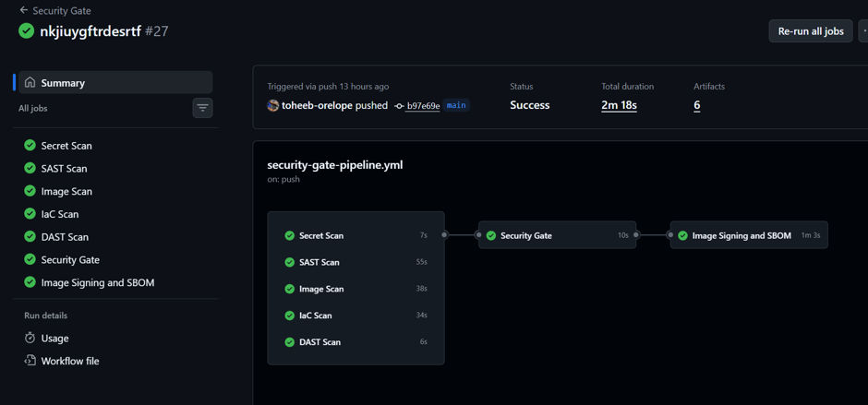Open the Summary sidebar item
Viewport: 868px width, 405px height.
coord(115,83)
